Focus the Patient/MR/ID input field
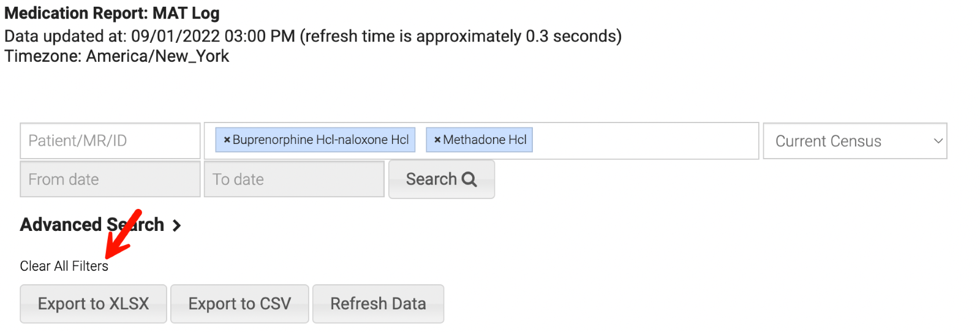The width and height of the screenshot is (980, 332). tap(110, 141)
